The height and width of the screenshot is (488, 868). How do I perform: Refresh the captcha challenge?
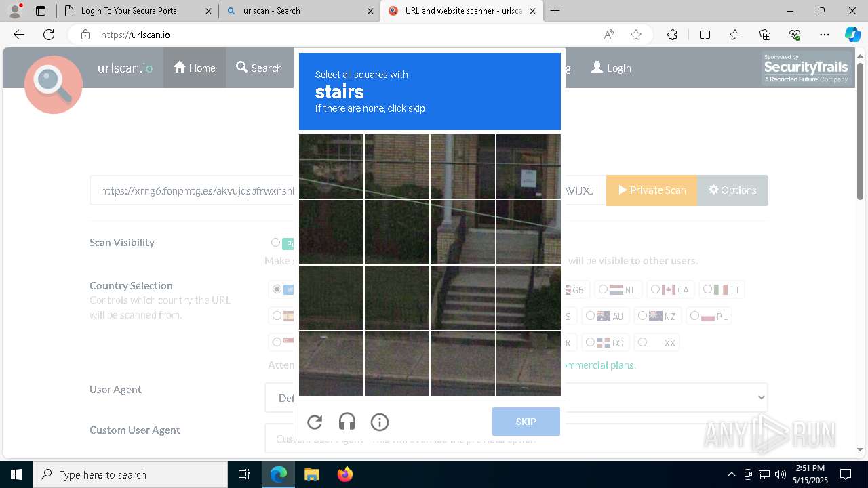315,422
